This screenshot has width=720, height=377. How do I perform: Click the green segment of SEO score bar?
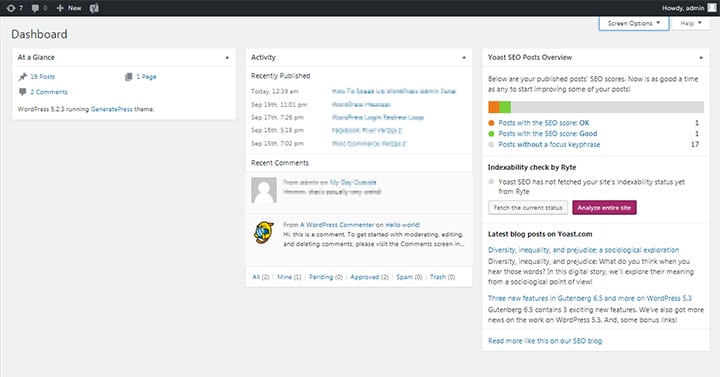[x=505, y=107]
